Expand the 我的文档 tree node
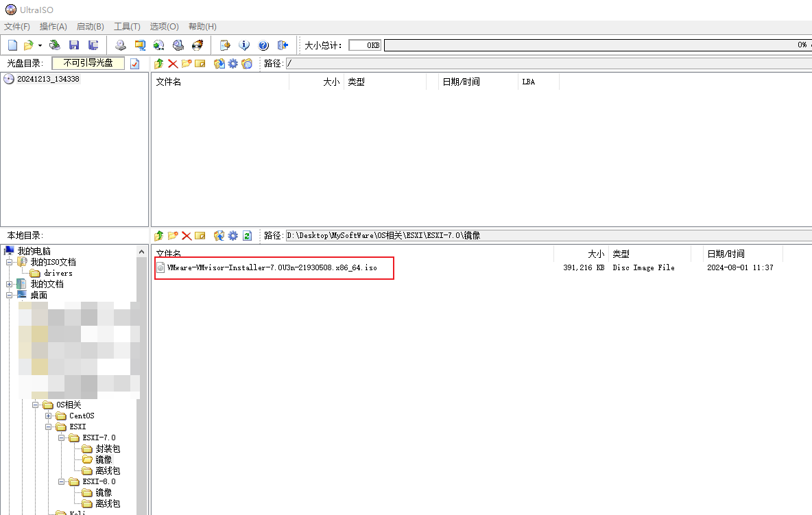 click(9, 284)
